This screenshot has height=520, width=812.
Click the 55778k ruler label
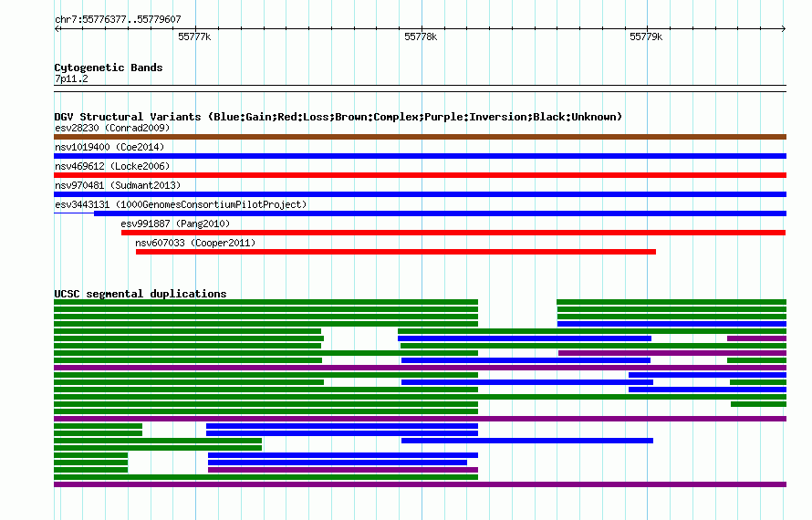click(x=421, y=36)
